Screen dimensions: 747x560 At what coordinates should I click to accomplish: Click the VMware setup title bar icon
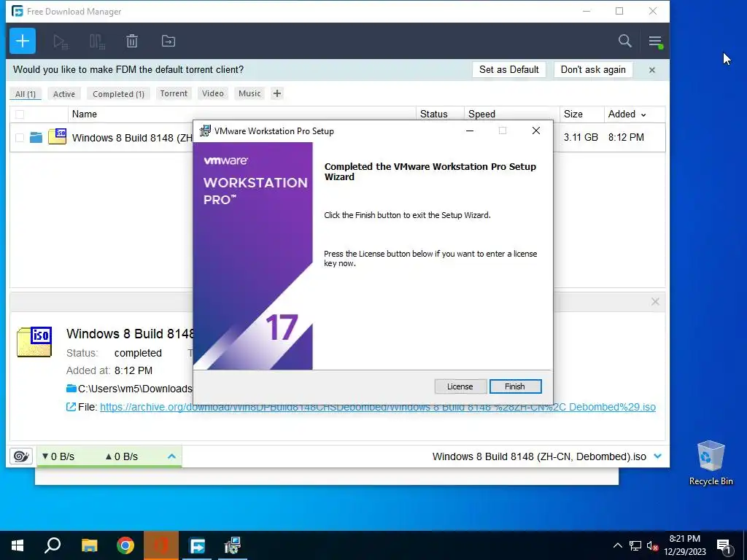(x=205, y=131)
